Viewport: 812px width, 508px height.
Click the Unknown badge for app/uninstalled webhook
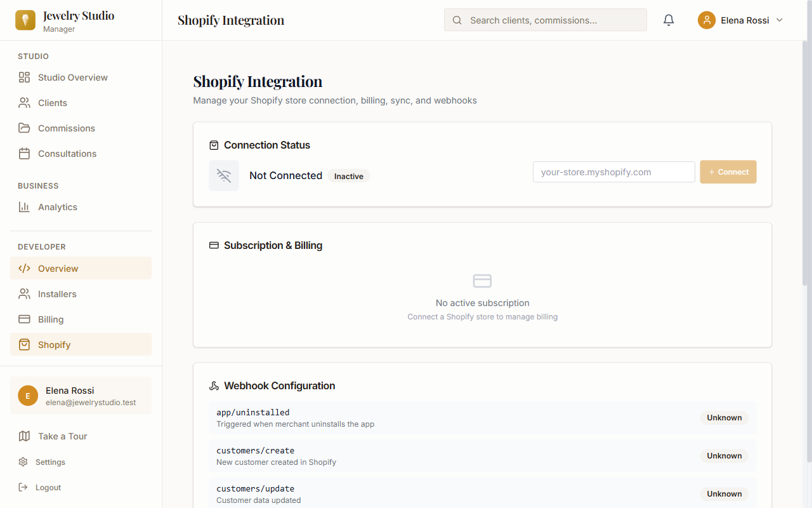(x=724, y=417)
